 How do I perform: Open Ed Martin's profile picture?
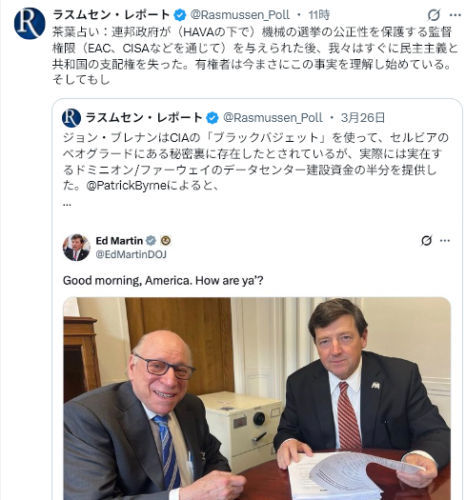click(76, 247)
